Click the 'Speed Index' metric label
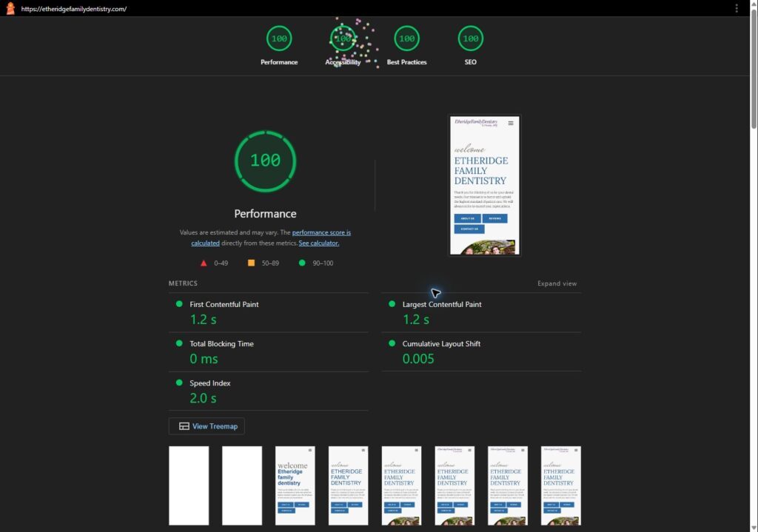 (209, 383)
